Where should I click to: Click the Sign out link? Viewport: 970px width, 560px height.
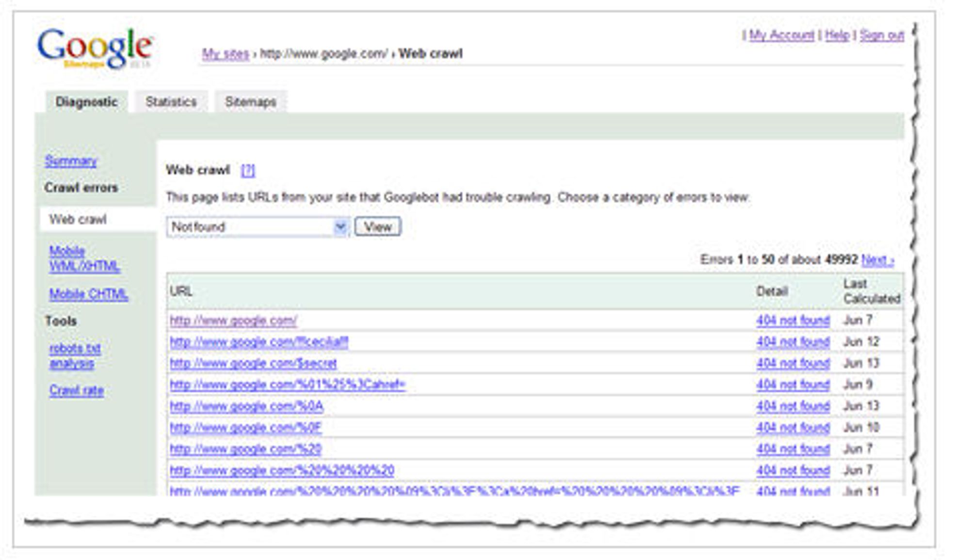coord(882,35)
